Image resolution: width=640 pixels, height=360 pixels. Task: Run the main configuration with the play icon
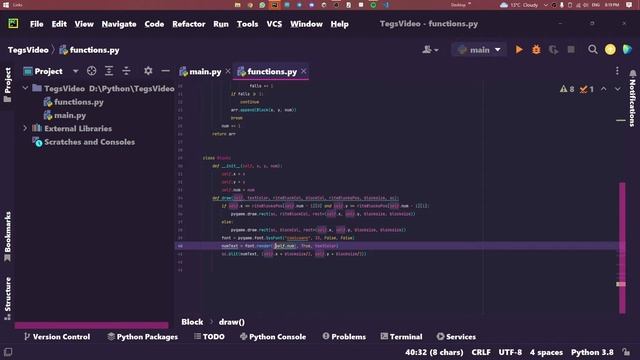519,50
